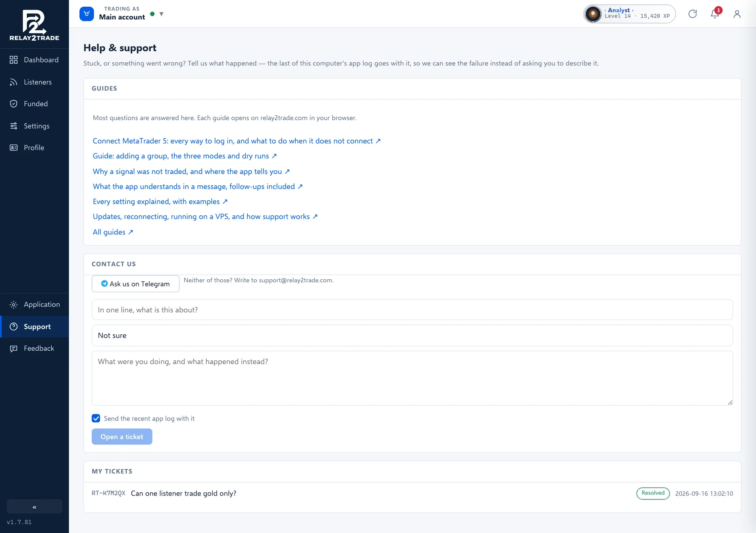Open the notifications bell
This screenshot has width=756, height=533.
point(715,14)
